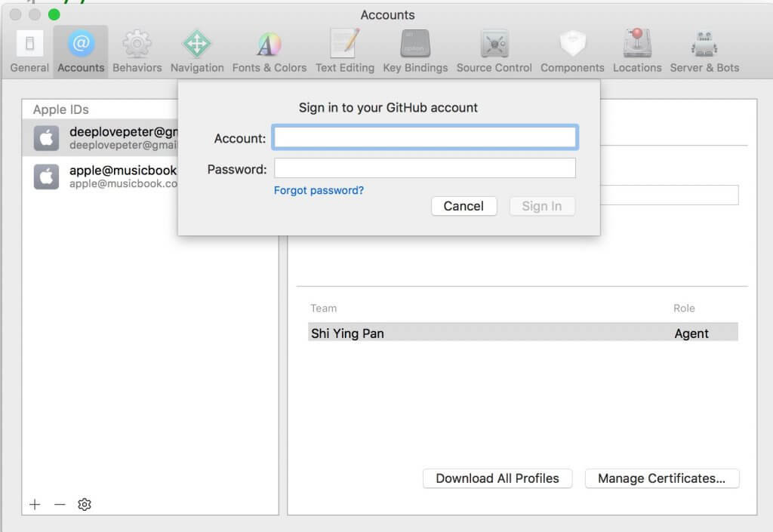Screen dimensions: 773x532
Task: Open Manage Certificates…
Action: tap(661, 478)
